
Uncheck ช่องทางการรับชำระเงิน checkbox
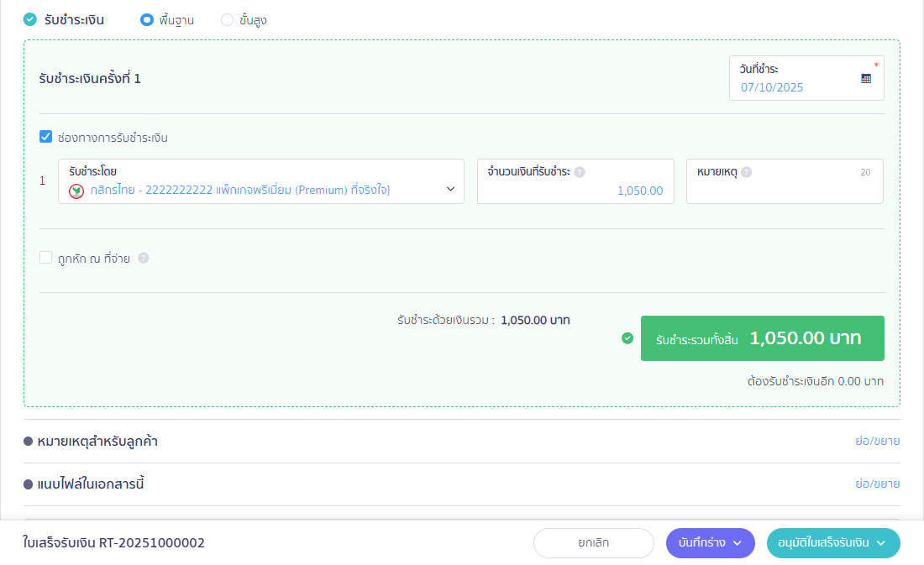click(x=46, y=137)
